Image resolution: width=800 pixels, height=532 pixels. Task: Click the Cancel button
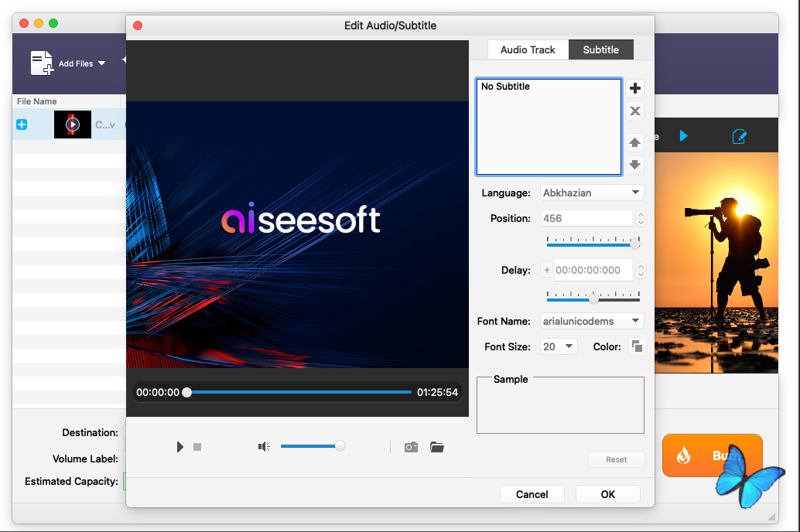coord(532,494)
